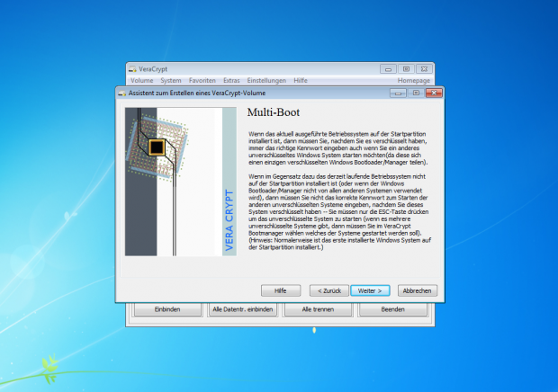Minimize the volume creation wizard window
Image resolution: width=558 pixels, height=392 pixels.
(x=398, y=94)
